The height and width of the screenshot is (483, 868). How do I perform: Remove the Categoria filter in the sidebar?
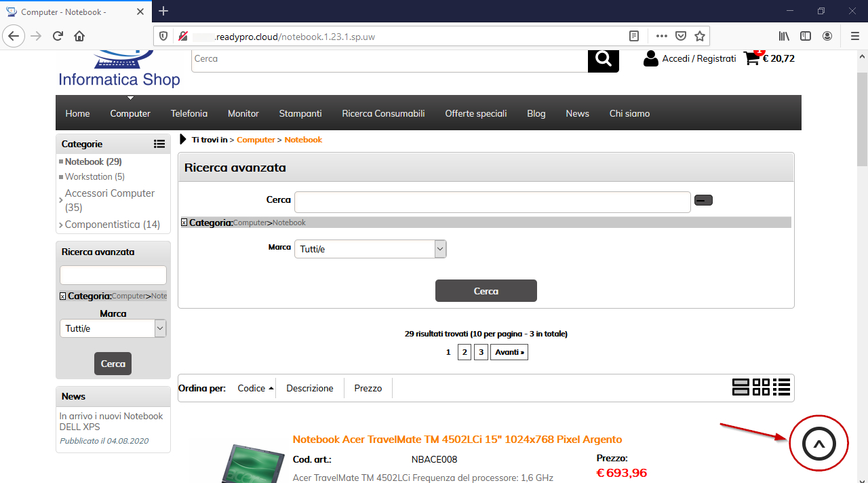pyautogui.click(x=63, y=296)
